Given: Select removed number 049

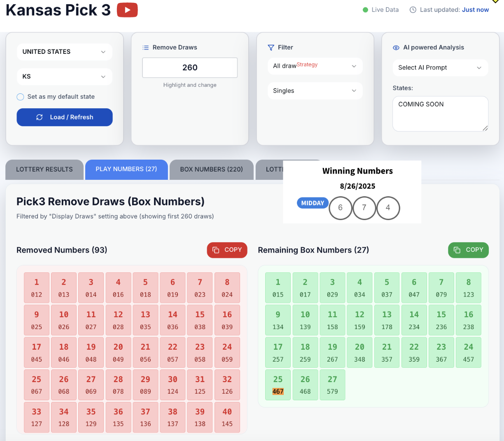Looking at the screenshot, I should coord(118,353).
